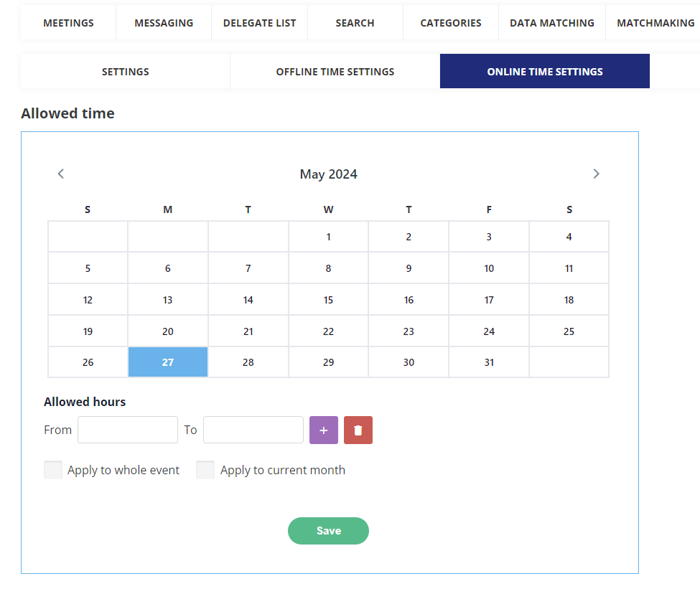
Task: Switch to Offline Time Settings tab
Action: point(335,72)
